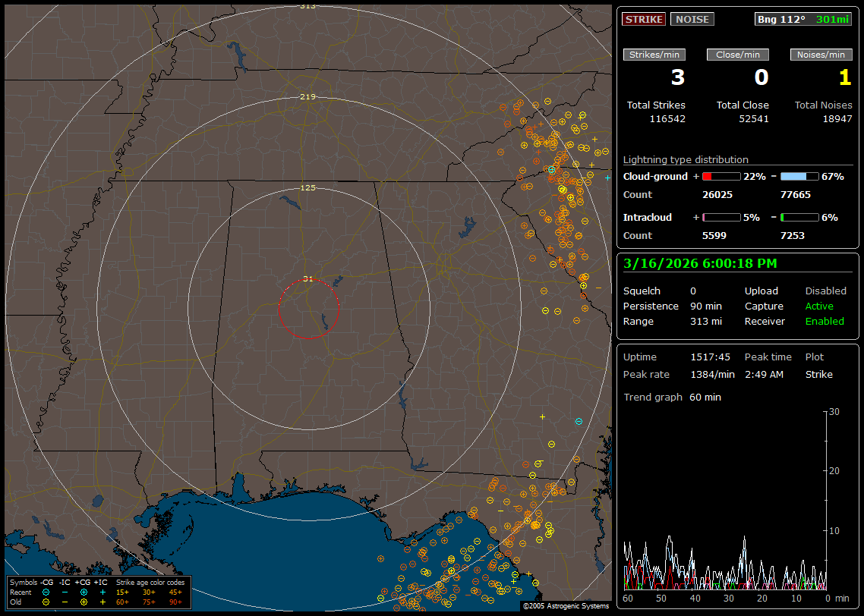Click the green negative intracloud percentage bar
Viewport: 864px width, 616px height.
pyautogui.click(x=799, y=217)
